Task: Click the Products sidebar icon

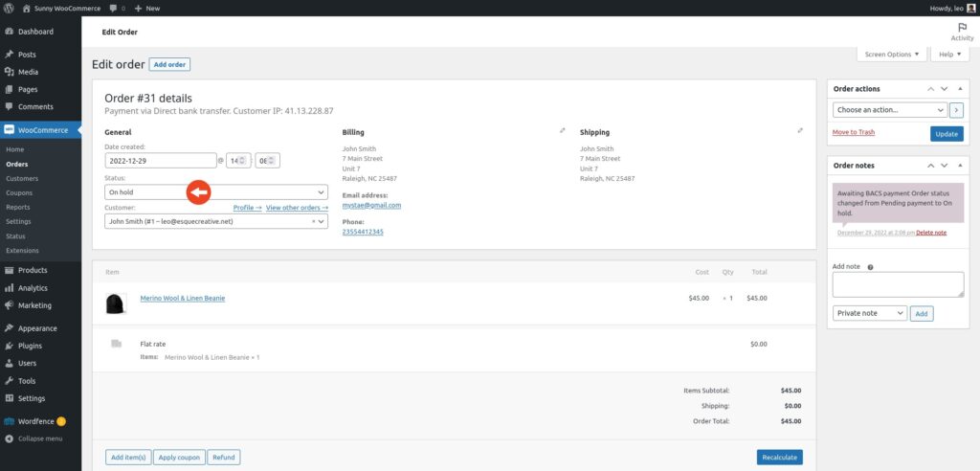Action: 10,270
